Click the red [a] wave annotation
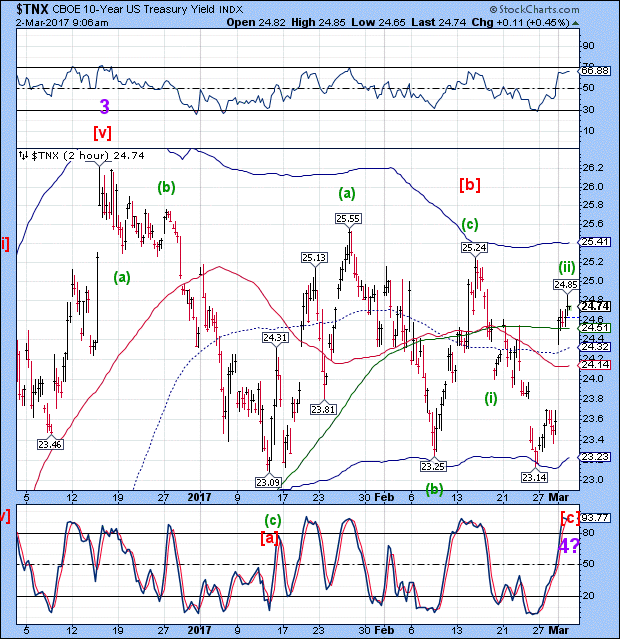Screen dimensions: 620x639 (269, 538)
